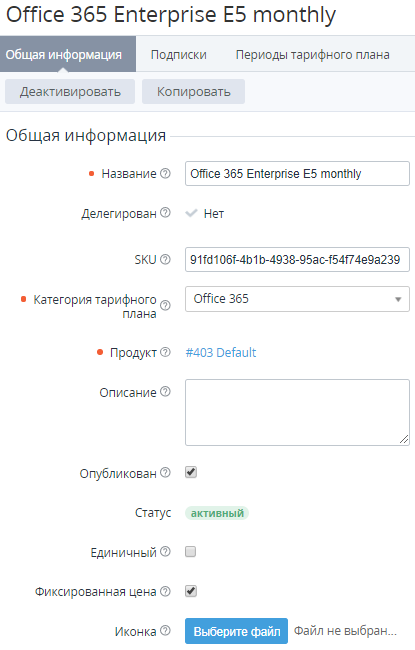Screen dimensions: 415x650
Task: Click the Копировать button
Action: pyautogui.click(x=194, y=92)
